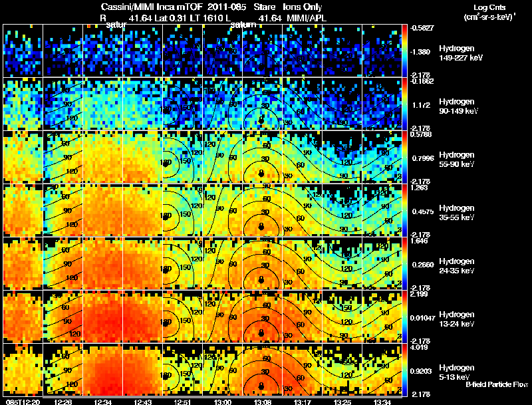Click the "0.9203" colorbar value
The width and height of the screenshot is (532, 405).
click(421, 372)
